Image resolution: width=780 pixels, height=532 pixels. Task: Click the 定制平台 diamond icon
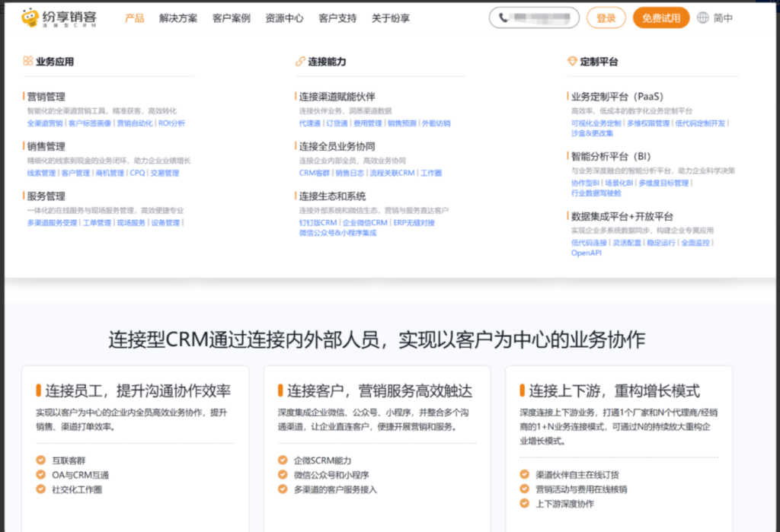[x=571, y=62]
